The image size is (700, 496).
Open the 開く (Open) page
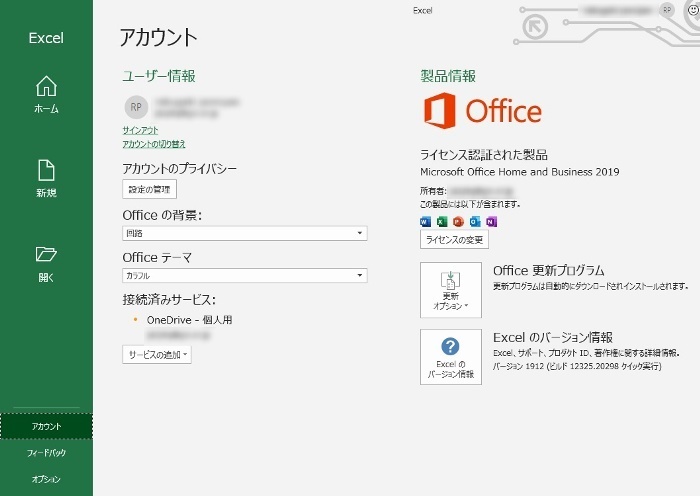click(x=46, y=263)
